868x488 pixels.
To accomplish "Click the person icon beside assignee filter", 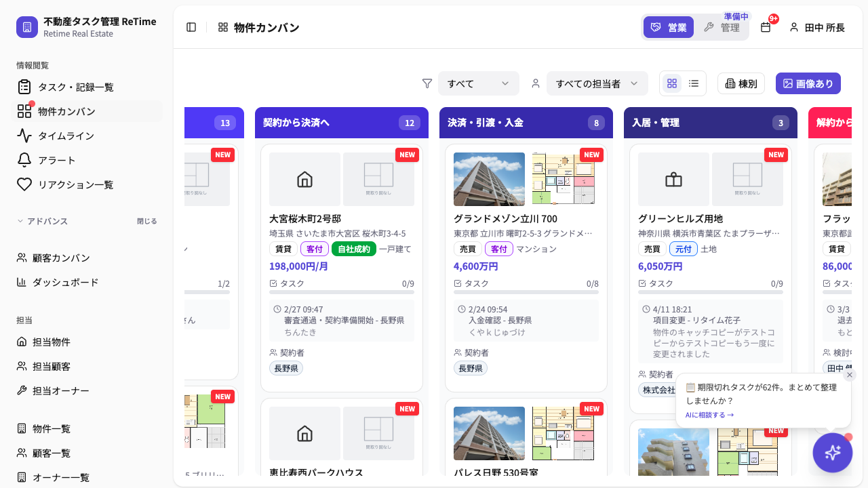I will [536, 83].
